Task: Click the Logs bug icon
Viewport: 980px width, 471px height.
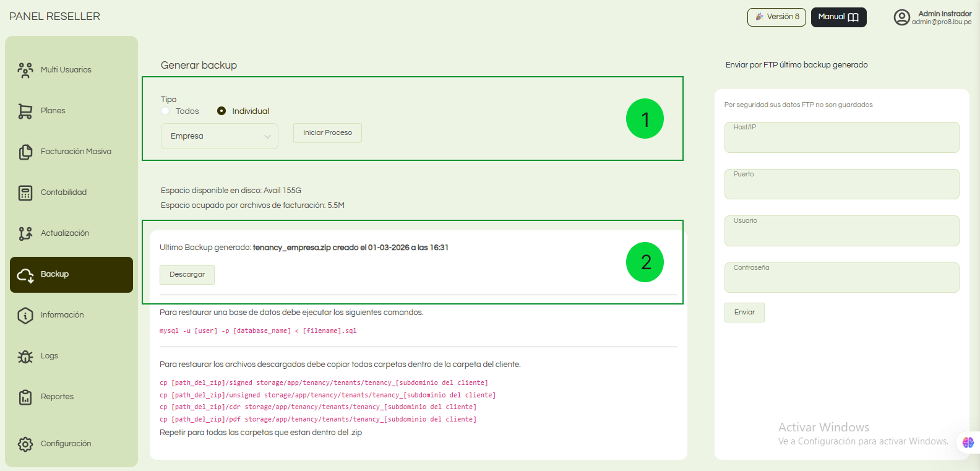Action: (x=25, y=356)
